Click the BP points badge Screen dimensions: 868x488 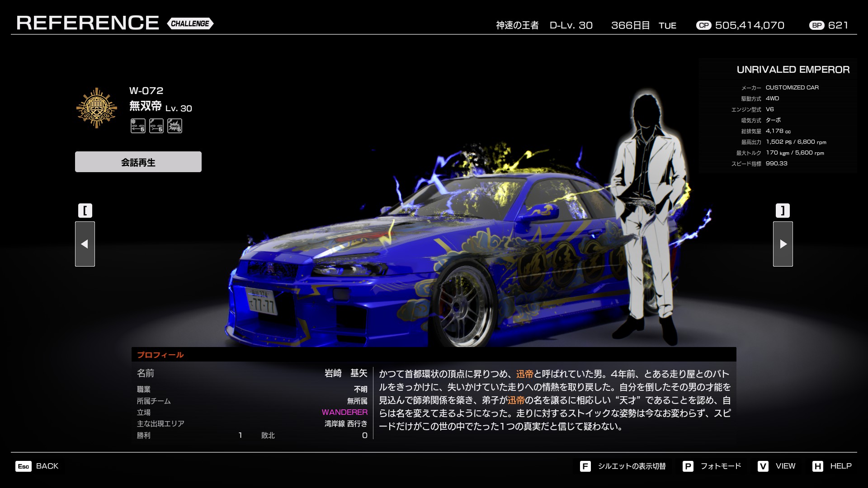[816, 26]
